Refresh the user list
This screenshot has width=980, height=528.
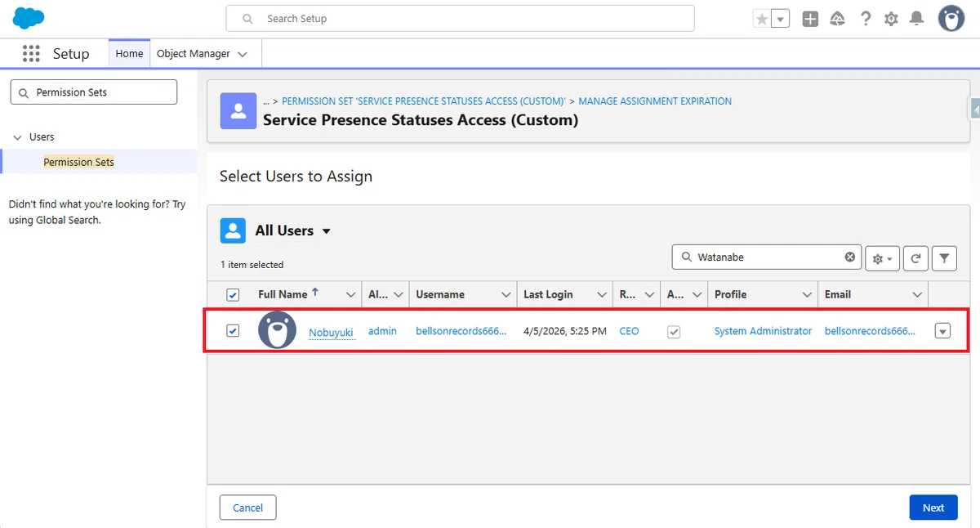coord(916,258)
